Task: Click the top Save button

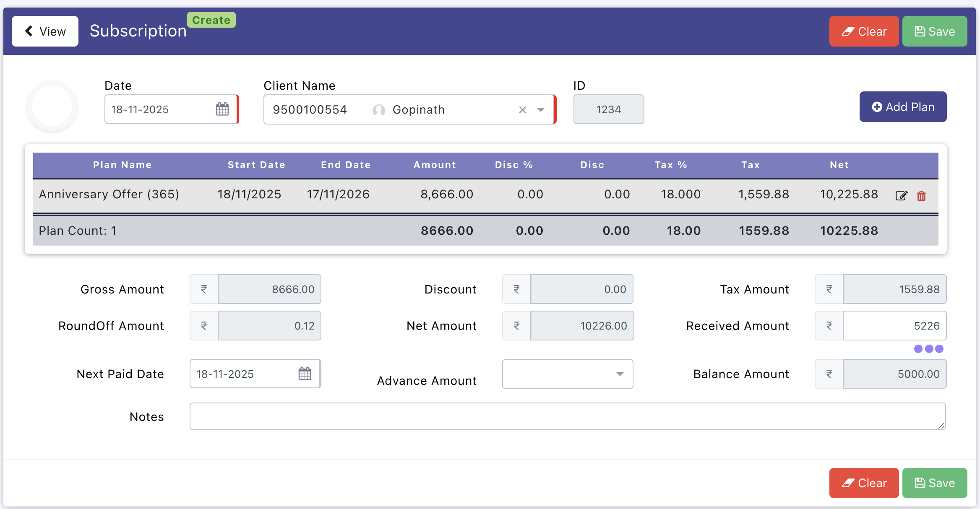Action: (x=934, y=31)
